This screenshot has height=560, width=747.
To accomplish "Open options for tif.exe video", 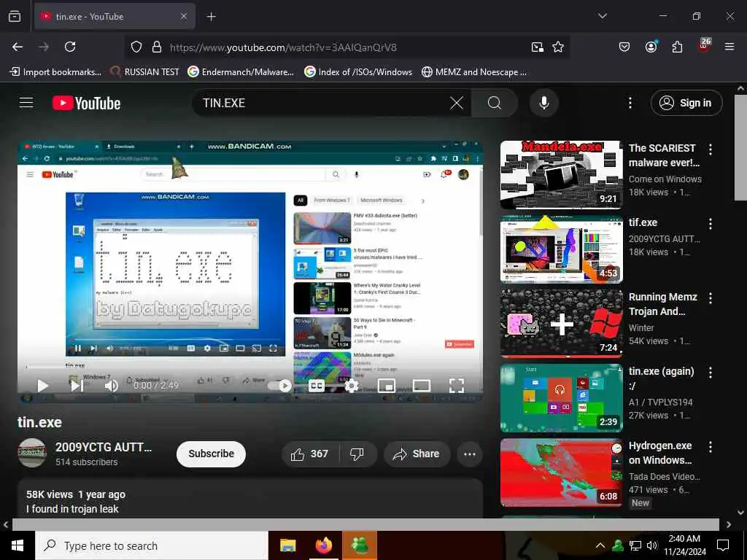I will (711, 224).
